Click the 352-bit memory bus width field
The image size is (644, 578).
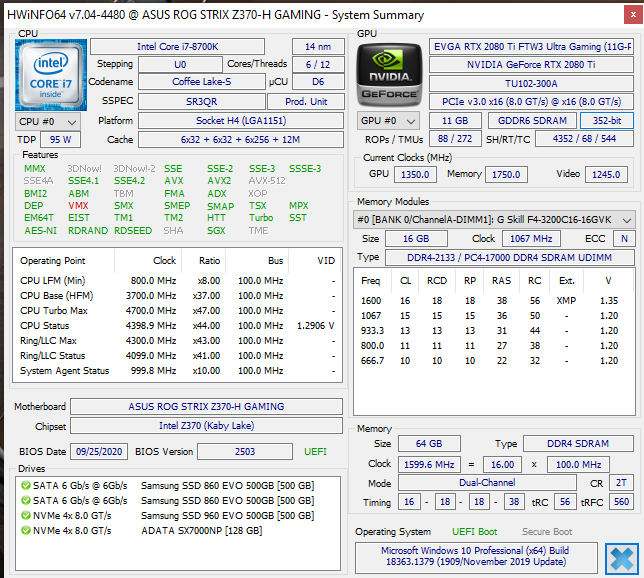607,121
